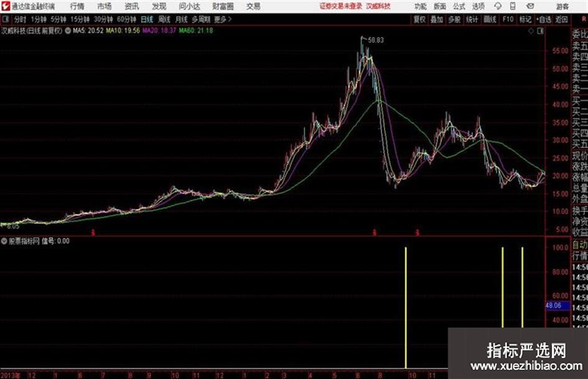Click the 标记 mark toolbar button
The height and width of the screenshot is (379, 588).
(525, 19)
